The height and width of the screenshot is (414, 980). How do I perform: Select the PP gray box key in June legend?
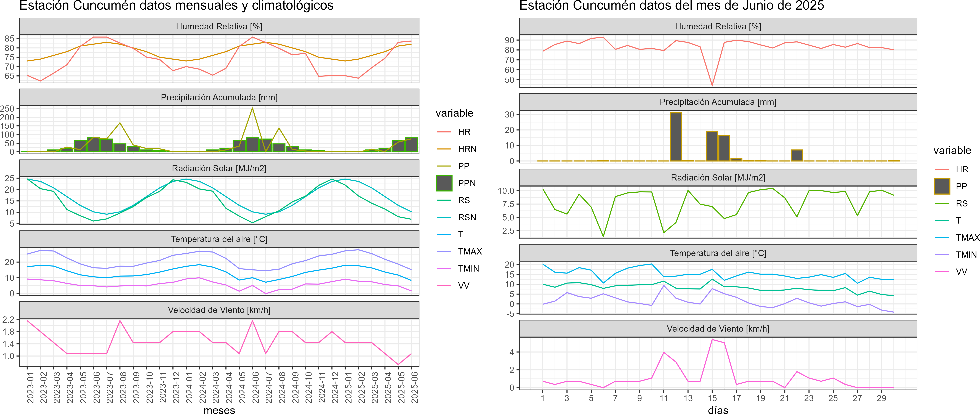point(942,186)
